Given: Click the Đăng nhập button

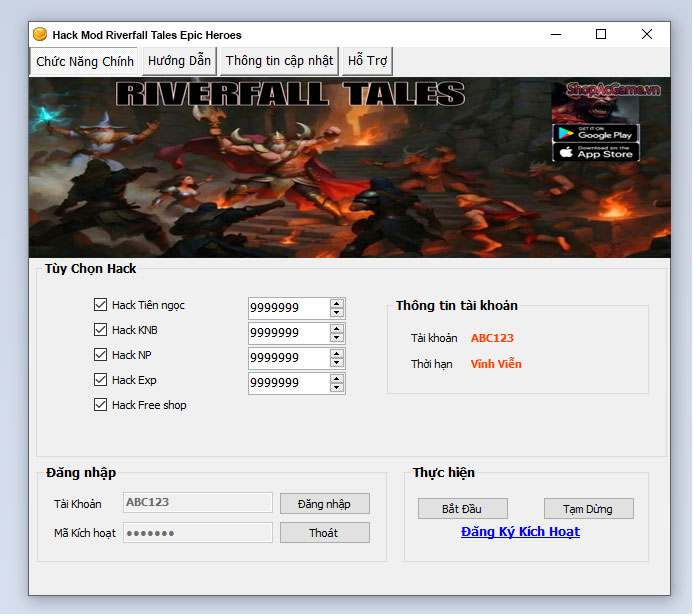Looking at the screenshot, I should (x=324, y=504).
